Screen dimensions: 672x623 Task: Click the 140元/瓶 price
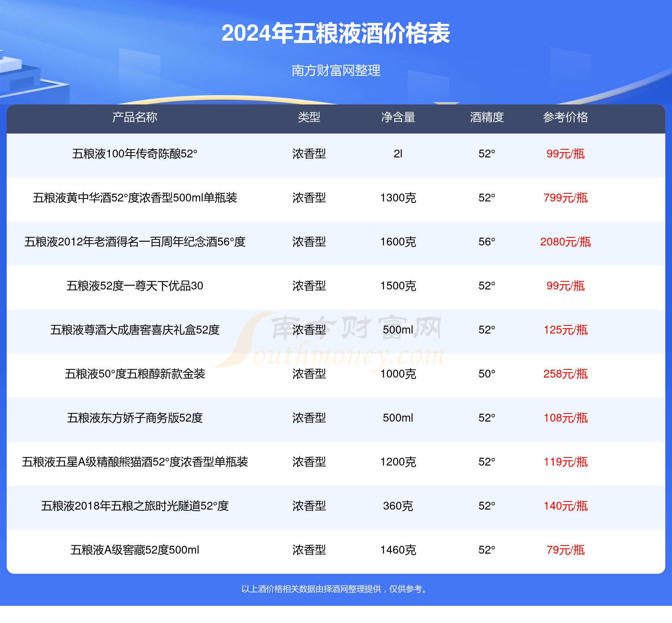[x=566, y=506]
